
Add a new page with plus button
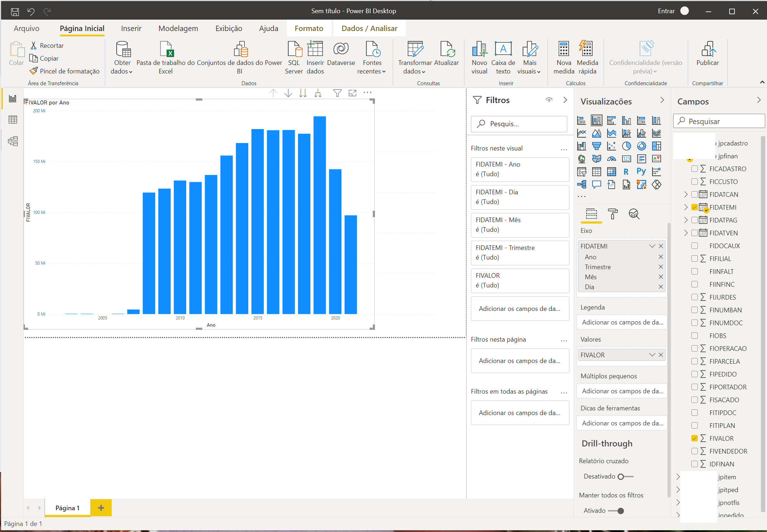[x=101, y=508]
